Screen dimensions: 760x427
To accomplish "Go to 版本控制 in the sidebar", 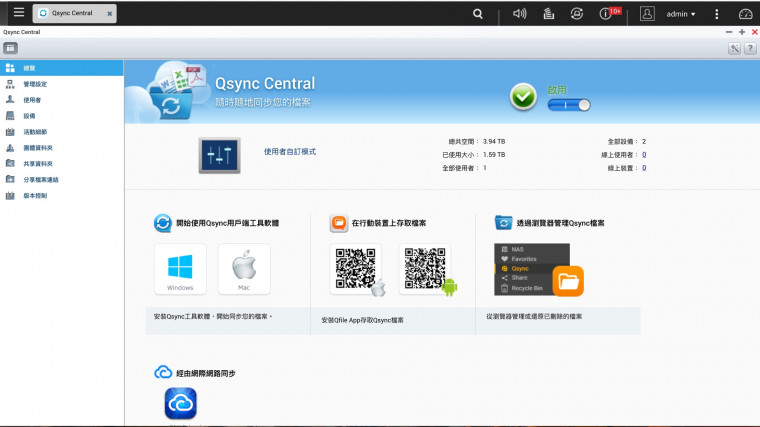I will [x=35, y=196].
